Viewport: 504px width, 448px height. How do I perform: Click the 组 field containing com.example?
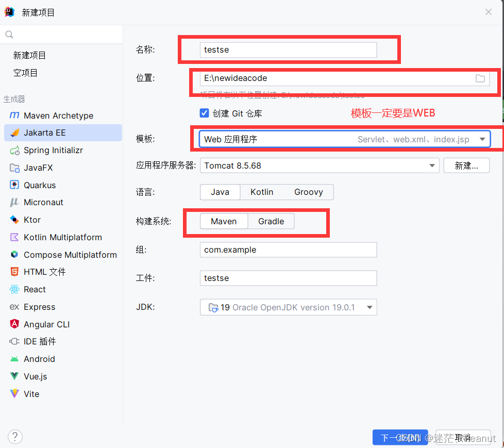point(288,250)
